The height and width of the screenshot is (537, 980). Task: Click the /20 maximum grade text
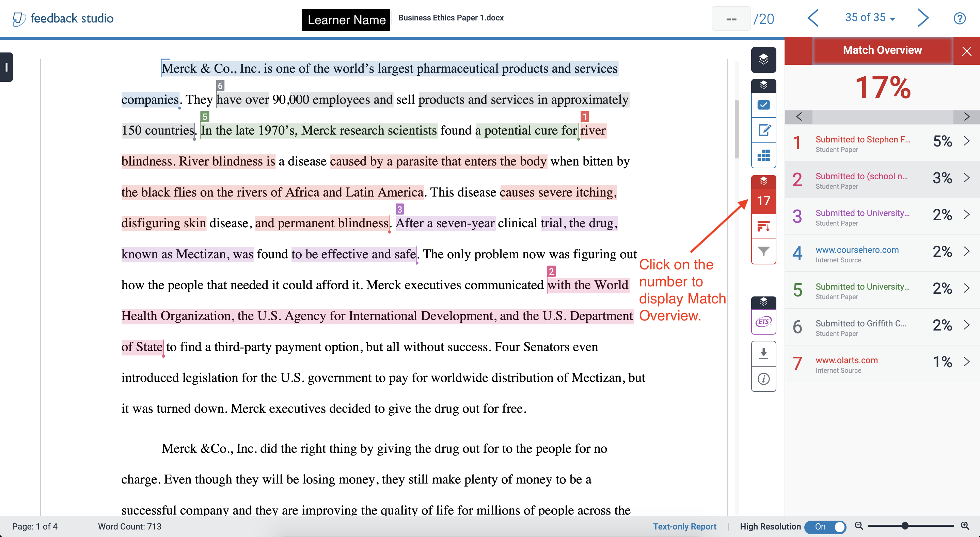tap(763, 19)
